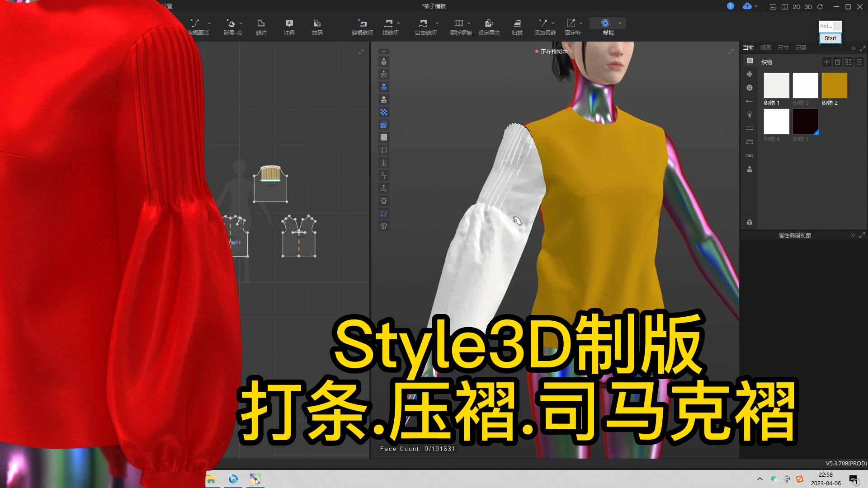
Task: Select the 编辑缝纫 edit sewing tool
Action: 362,27
